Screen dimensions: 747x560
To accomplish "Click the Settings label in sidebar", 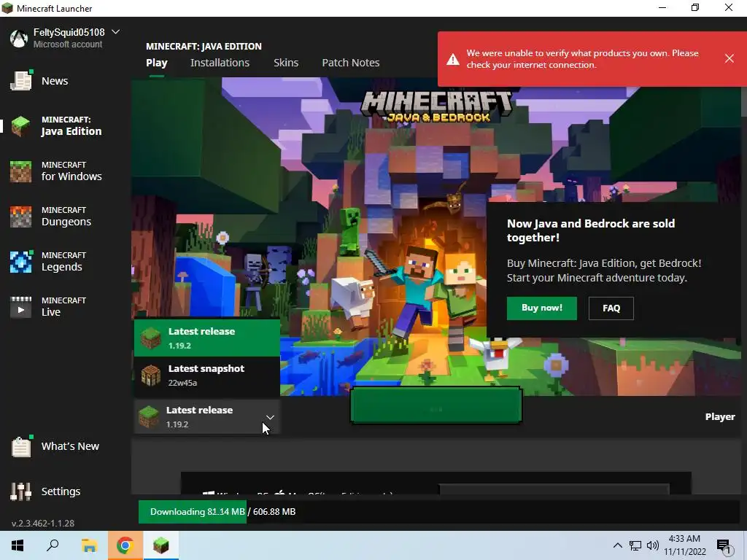I will (x=61, y=491).
